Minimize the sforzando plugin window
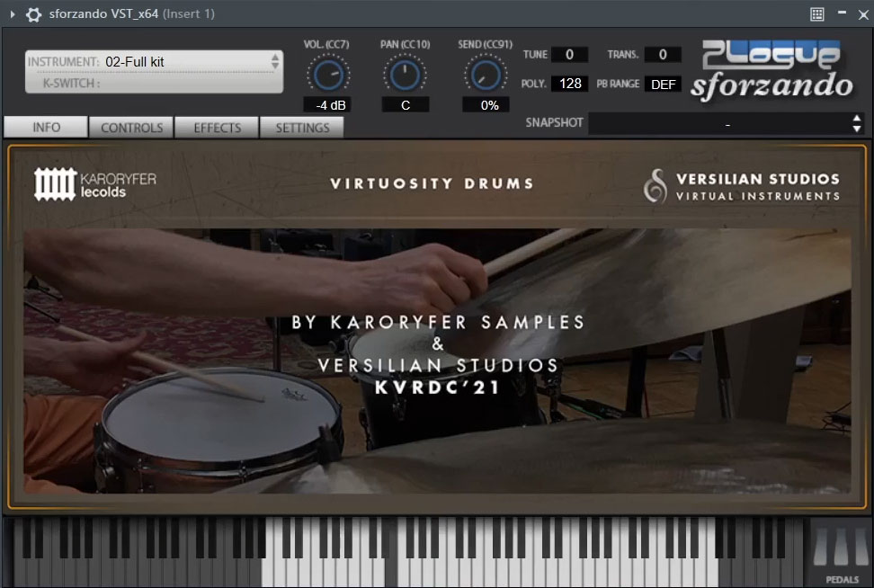The image size is (874, 588). pos(842,13)
